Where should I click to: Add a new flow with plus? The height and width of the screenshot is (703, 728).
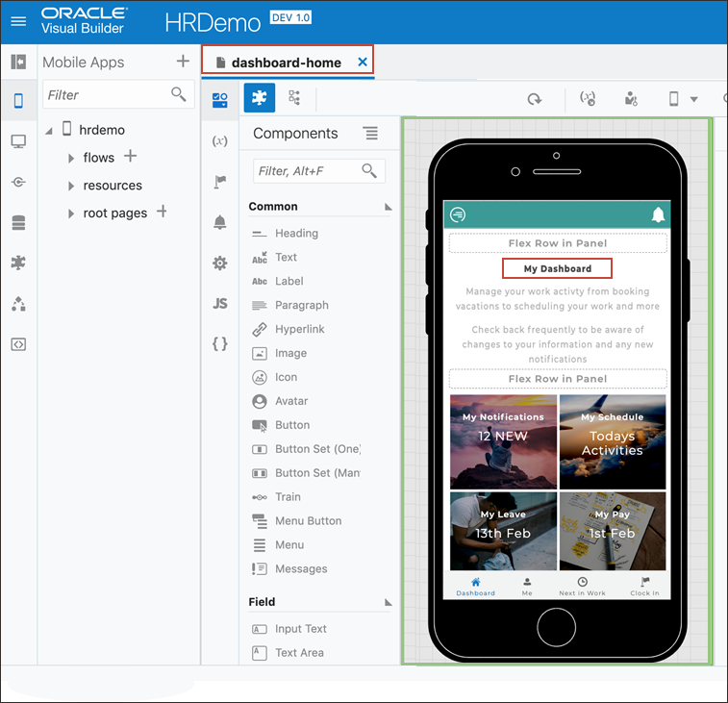[x=130, y=156]
